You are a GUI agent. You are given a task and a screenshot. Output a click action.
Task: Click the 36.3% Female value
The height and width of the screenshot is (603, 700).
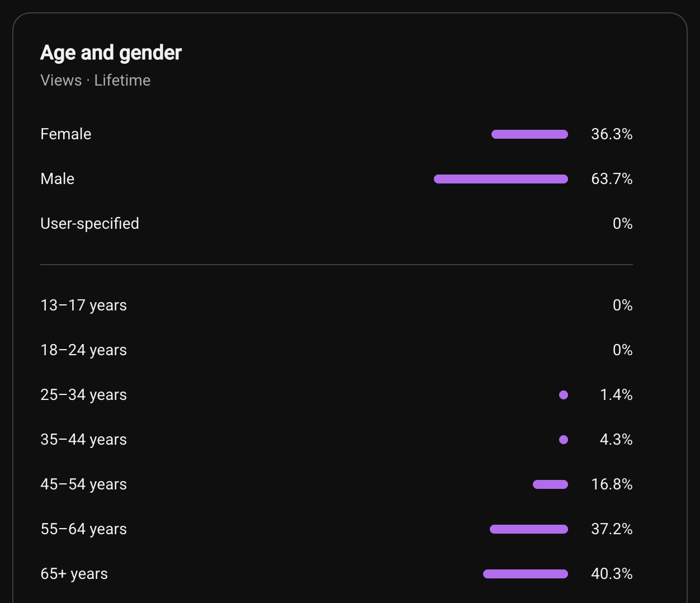[x=612, y=134]
